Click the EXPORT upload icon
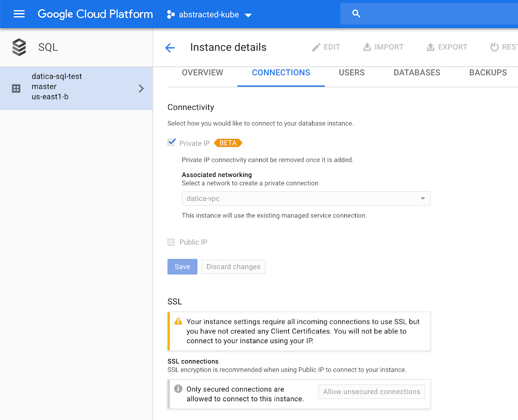518x420 pixels. [x=430, y=47]
